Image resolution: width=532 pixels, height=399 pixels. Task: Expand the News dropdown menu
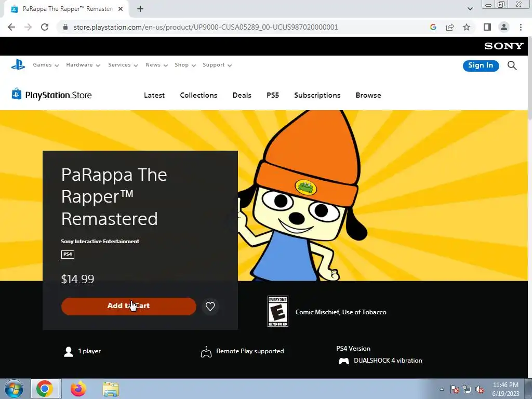point(156,65)
